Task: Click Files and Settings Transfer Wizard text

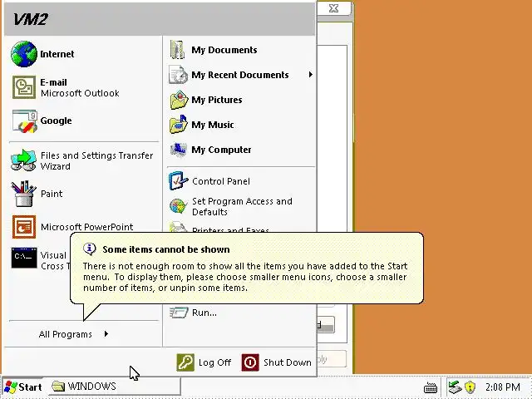Action: tap(96, 160)
